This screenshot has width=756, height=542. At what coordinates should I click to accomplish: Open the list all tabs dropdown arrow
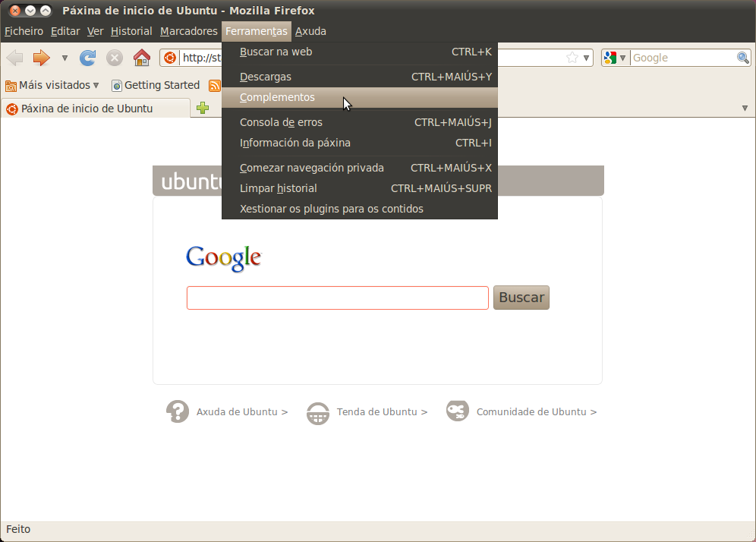[x=745, y=108]
